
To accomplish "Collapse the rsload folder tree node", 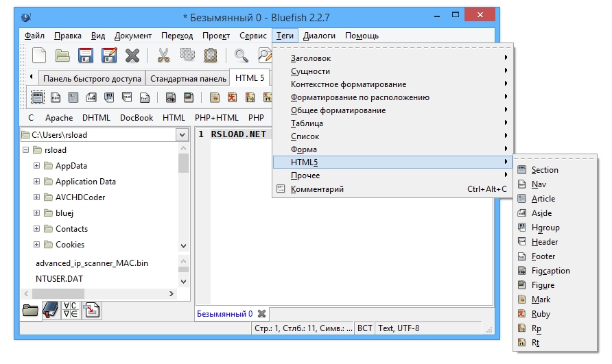I will (26, 150).
